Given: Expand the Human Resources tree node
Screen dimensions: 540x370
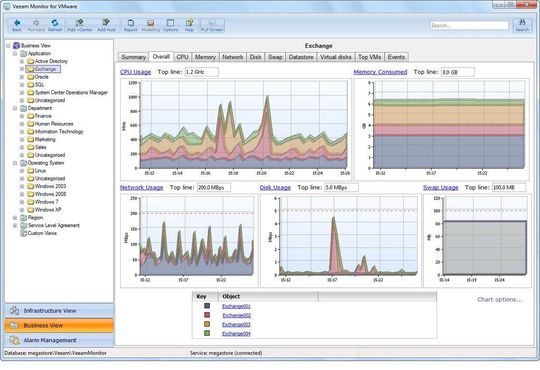Looking at the screenshot, I should coord(22,124).
